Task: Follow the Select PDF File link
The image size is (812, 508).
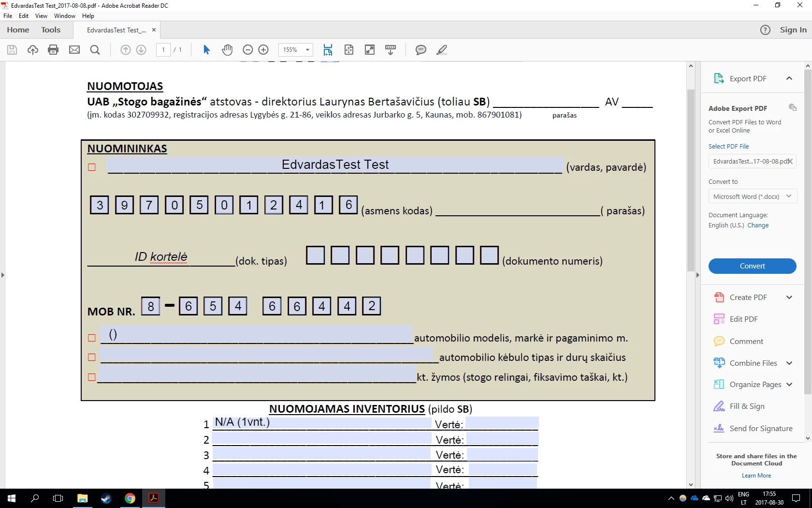Action: tap(728, 147)
